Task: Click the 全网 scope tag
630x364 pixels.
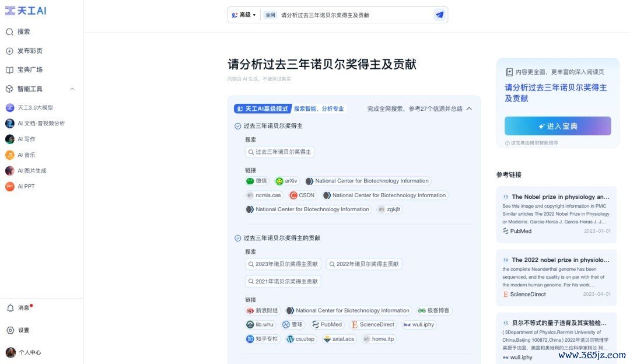Action: click(x=270, y=15)
